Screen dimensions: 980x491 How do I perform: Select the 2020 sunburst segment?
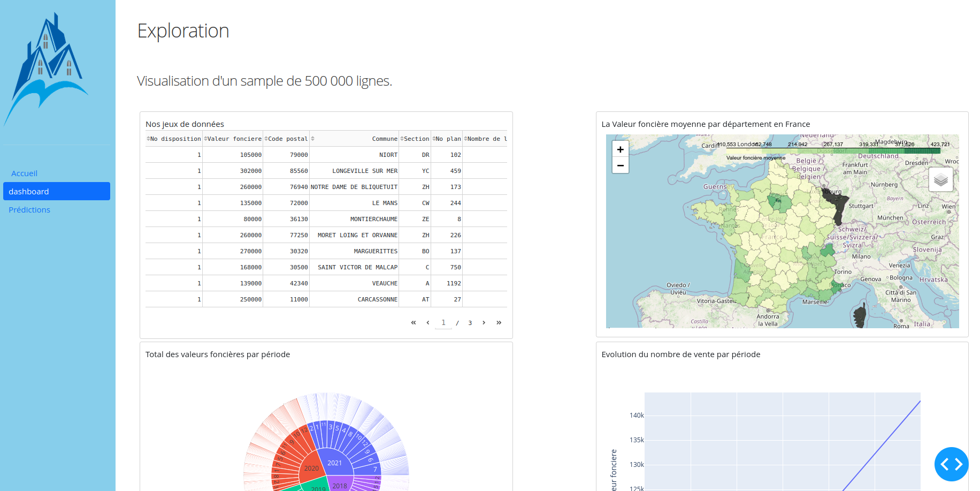tap(311, 468)
